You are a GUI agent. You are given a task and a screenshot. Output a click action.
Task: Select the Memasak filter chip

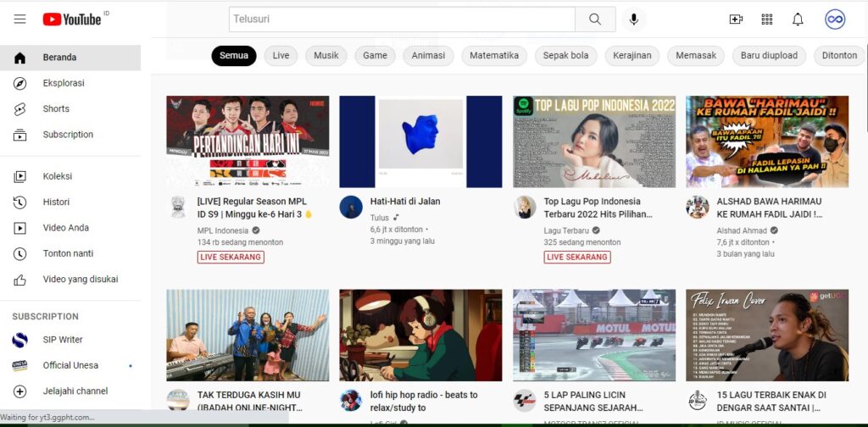pos(696,55)
